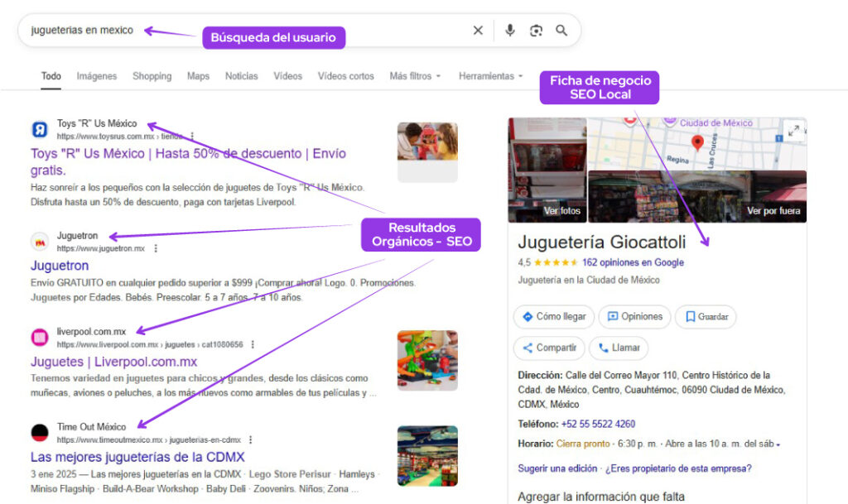Expand the map with the fullscreen icon
The image size is (848, 504).
(793, 131)
